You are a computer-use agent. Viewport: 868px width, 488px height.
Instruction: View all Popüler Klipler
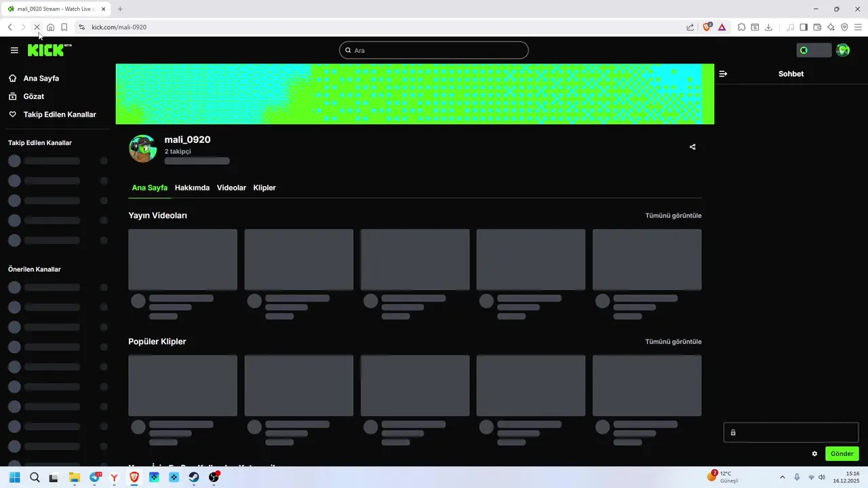point(673,342)
